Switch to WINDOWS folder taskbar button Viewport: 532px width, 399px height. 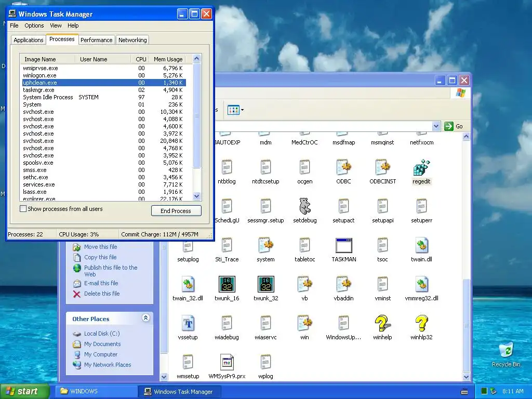coord(97,391)
